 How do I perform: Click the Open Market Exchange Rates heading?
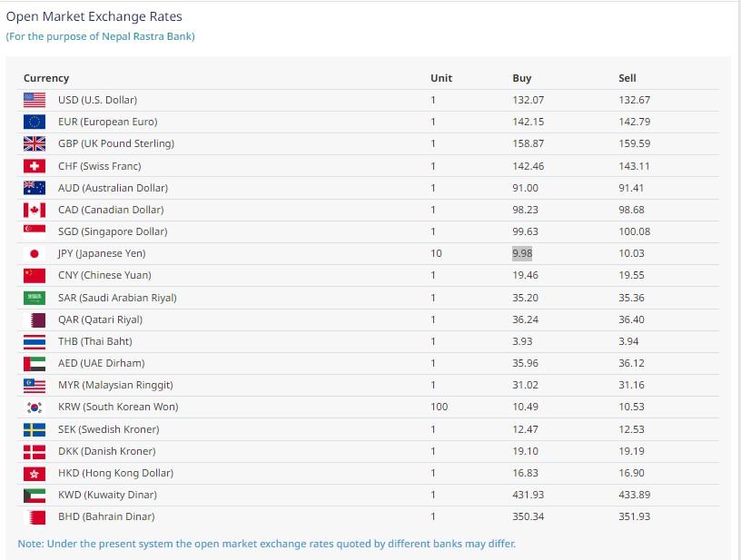[x=94, y=16]
